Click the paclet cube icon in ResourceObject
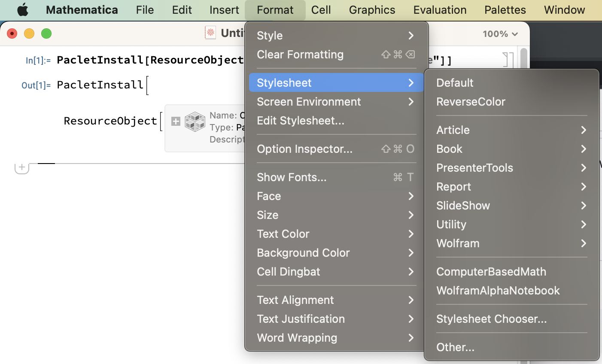This screenshot has width=602, height=364. pyautogui.click(x=195, y=121)
